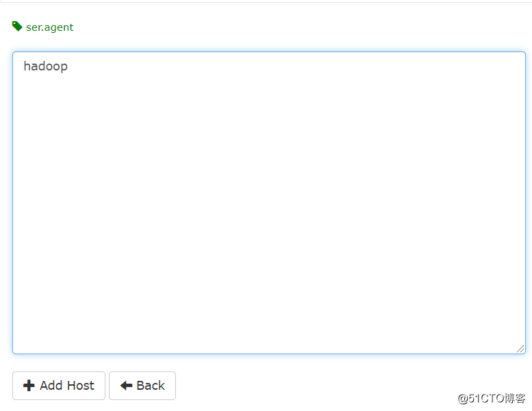
Task: Click the hadoop entry in the text box
Action: [x=45, y=66]
